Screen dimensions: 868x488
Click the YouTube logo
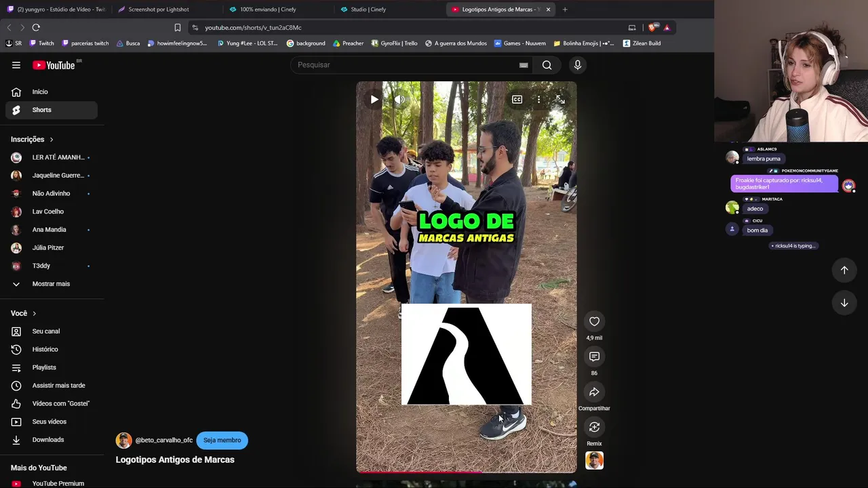(54, 65)
